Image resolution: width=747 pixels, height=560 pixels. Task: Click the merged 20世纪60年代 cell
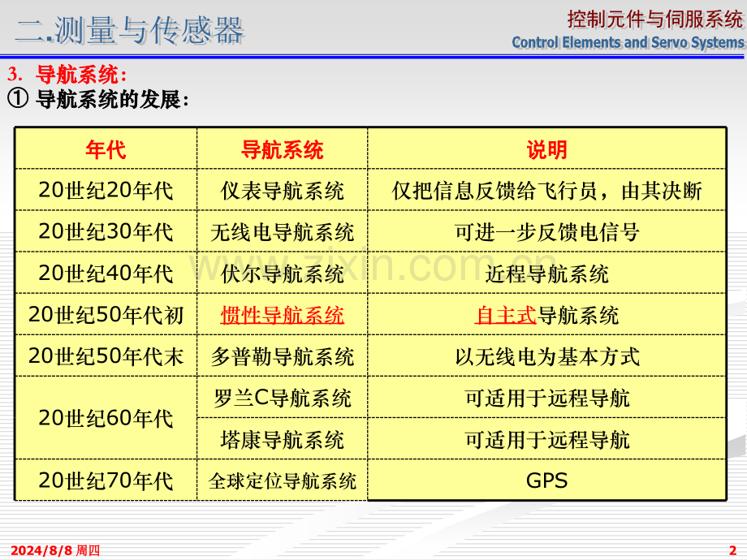coord(106,418)
